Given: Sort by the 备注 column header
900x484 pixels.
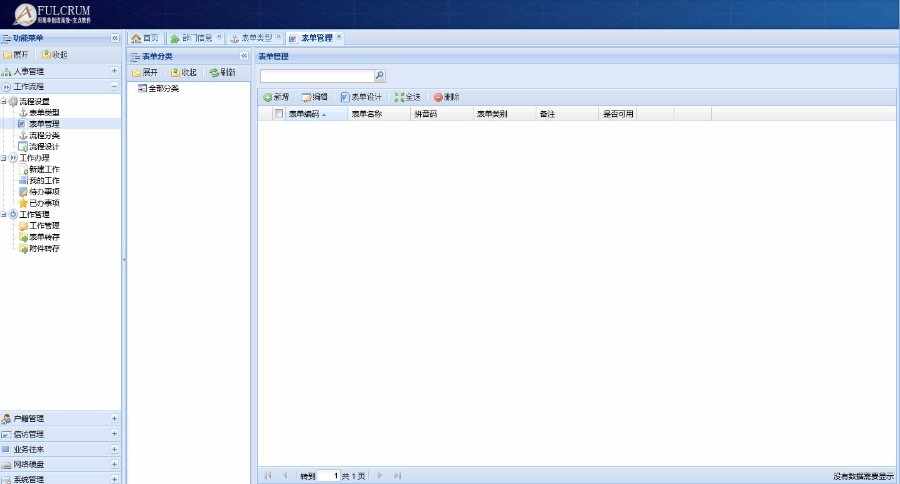Looking at the screenshot, I should [568, 114].
